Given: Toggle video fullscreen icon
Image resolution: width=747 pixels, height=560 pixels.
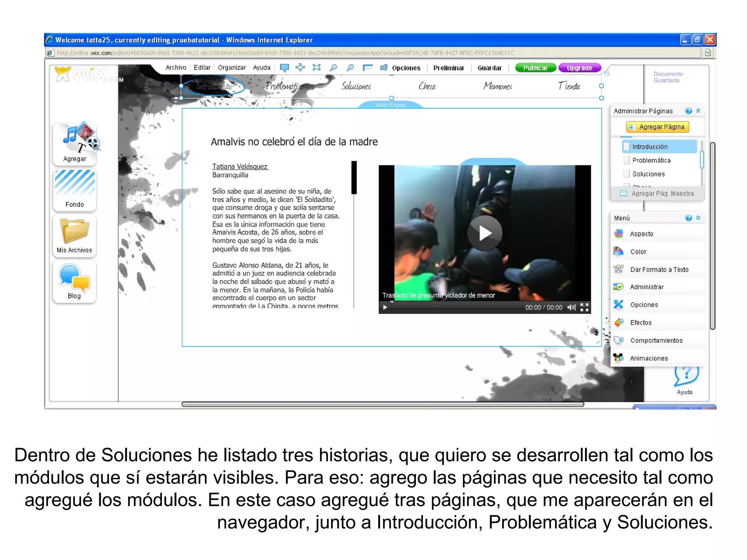Looking at the screenshot, I should pos(584,307).
